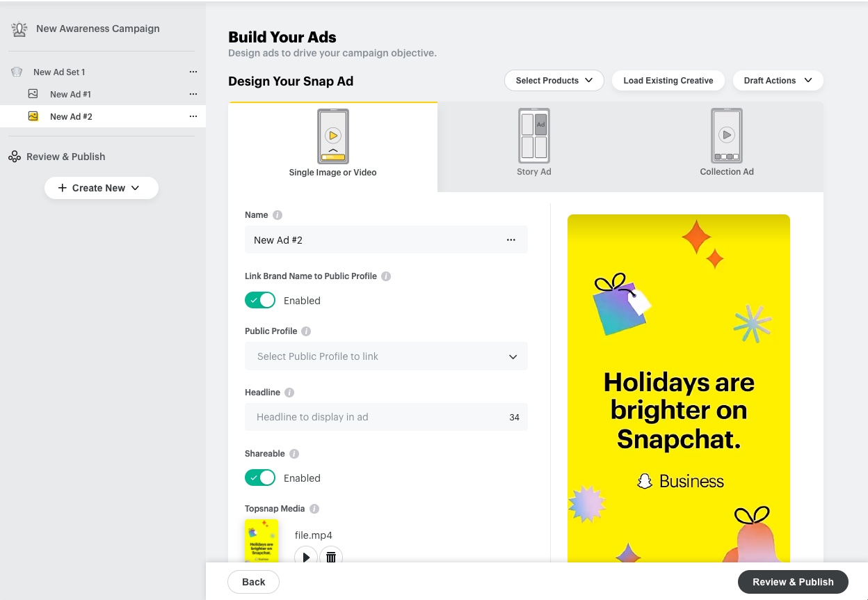
Task: Click the New Ad Set 1 icon
Action: coord(17,72)
